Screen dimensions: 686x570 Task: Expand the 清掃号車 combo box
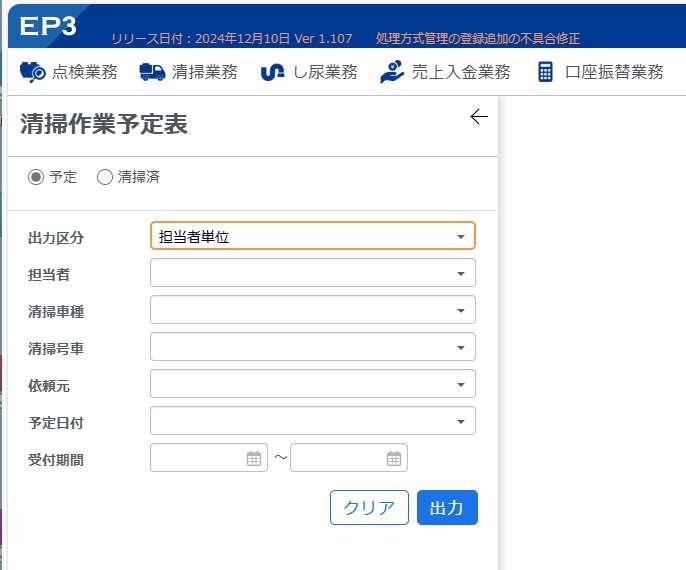coord(312,347)
